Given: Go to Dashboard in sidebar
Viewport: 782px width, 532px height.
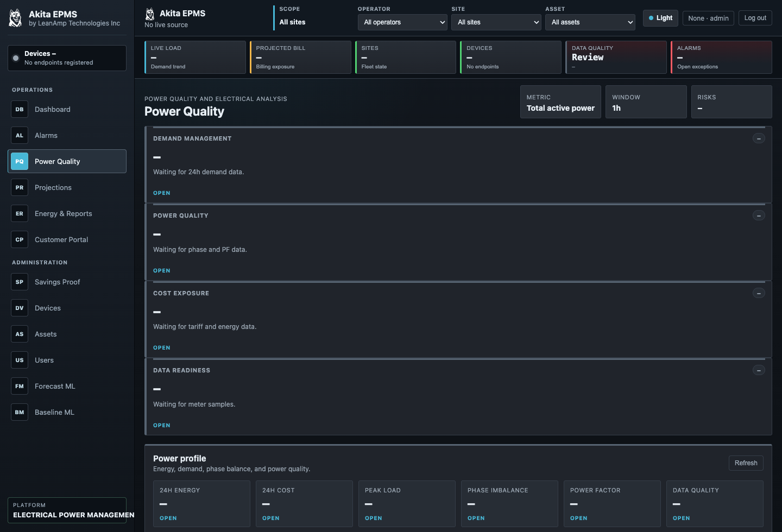Looking at the screenshot, I should [67, 109].
